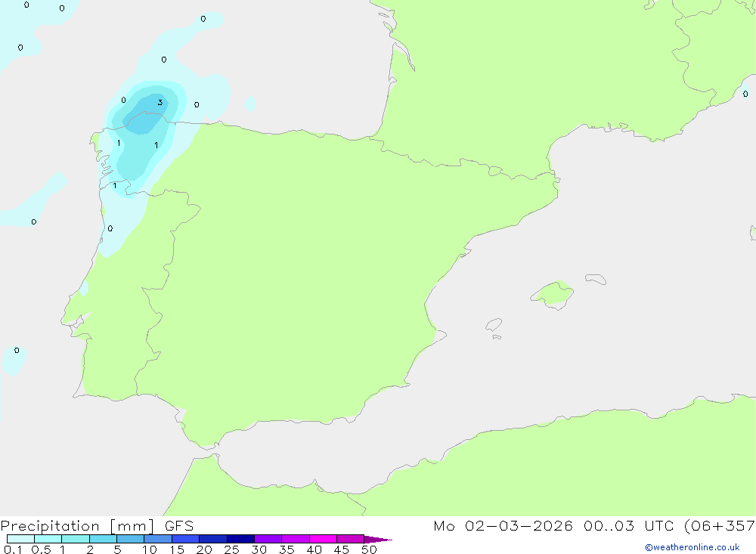Pick the 10–15 mm legend color box

tap(158, 539)
